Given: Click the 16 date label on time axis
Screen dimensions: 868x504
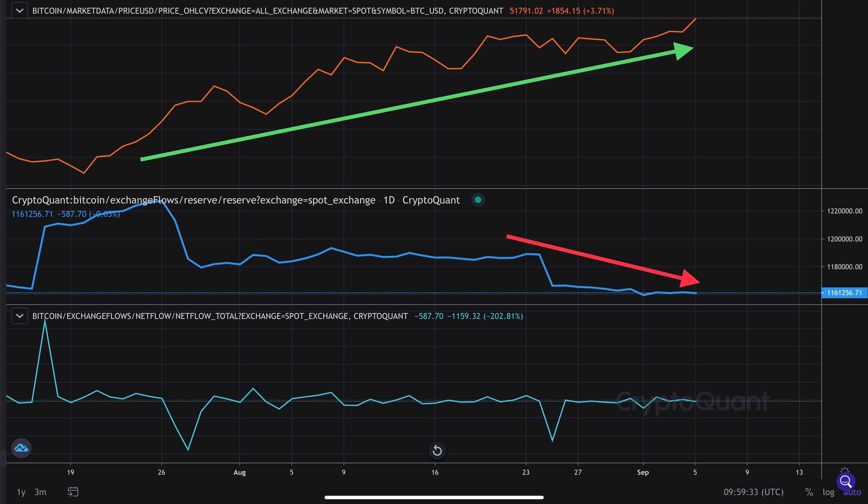Looking at the screenshot, I should point(435,472).
